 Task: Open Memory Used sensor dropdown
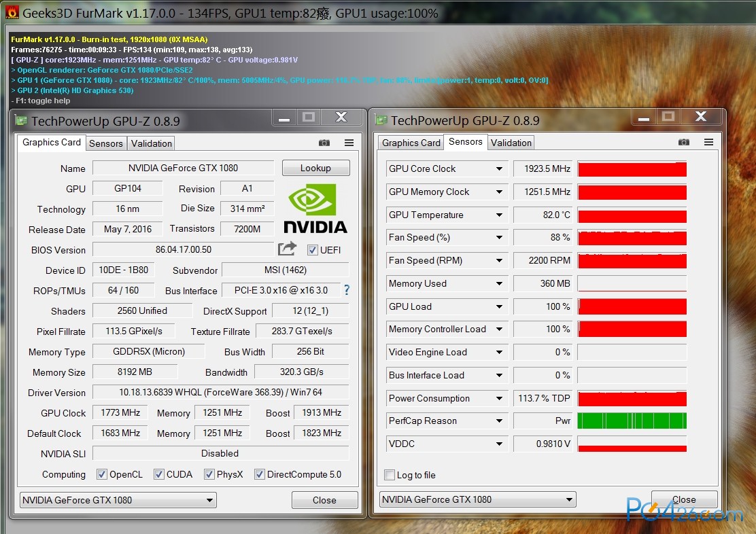point(499,283)
